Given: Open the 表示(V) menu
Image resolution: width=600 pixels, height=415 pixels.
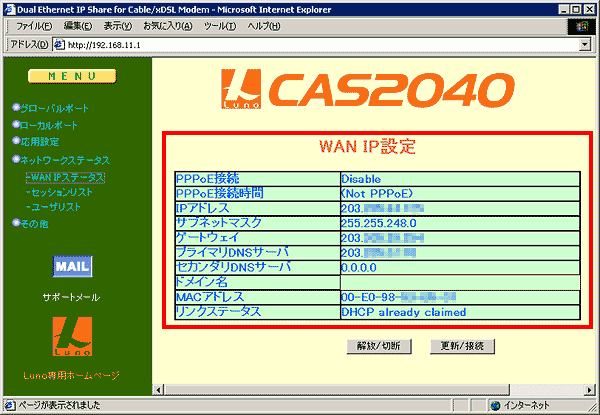Looking at the screenshot, I should pos(117,26).
